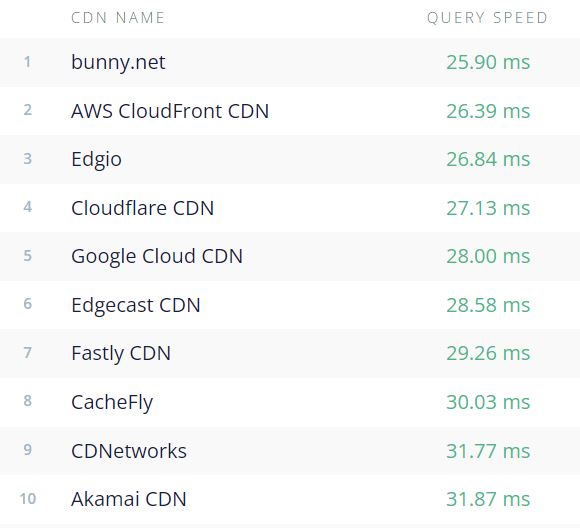This screenshot has height=528, width=580.
Task: Select the Edgecast CDN entry
Action: point(136,306)
